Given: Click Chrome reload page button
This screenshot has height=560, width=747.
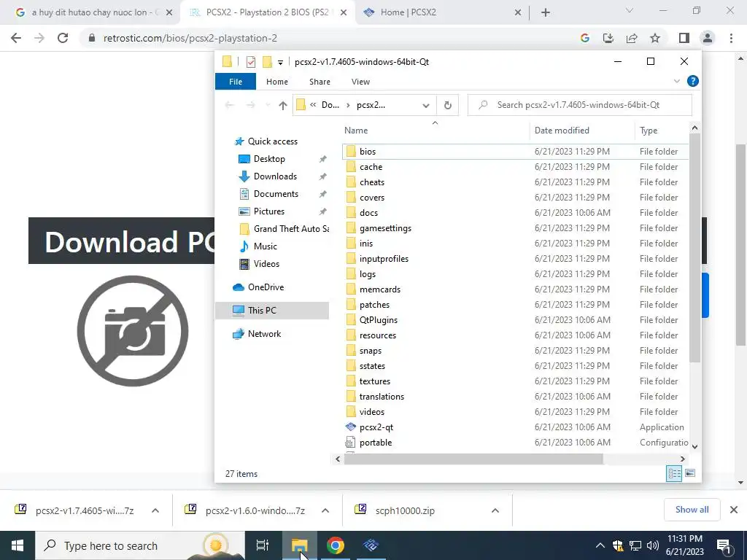Looking at the screenshot, I should coord(63,38).
